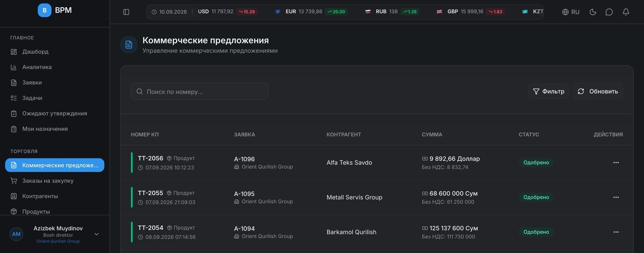The image size is (644, 253).
Task: Open proposal TT-2056
Action: tap(150, 158)
